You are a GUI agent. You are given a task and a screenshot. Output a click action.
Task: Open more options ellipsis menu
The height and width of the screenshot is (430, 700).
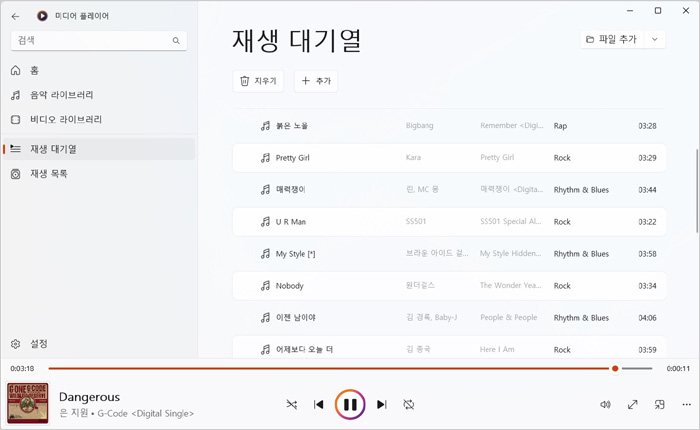(686, 404)
